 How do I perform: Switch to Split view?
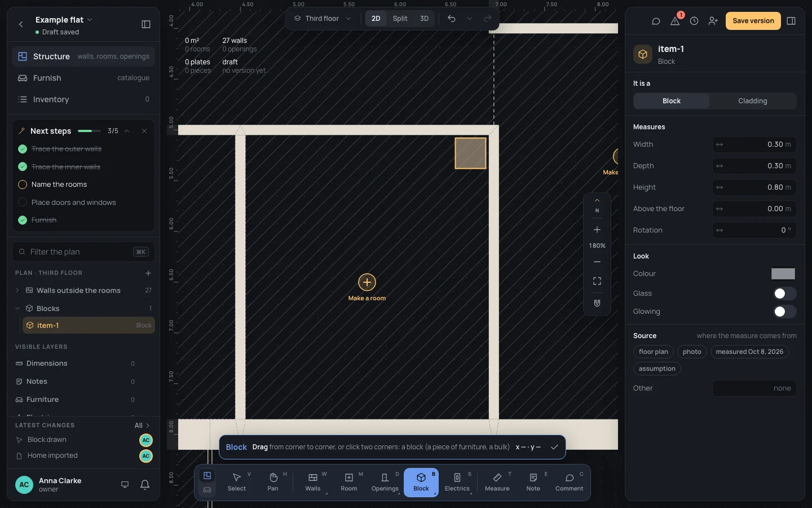coord(400,19)
